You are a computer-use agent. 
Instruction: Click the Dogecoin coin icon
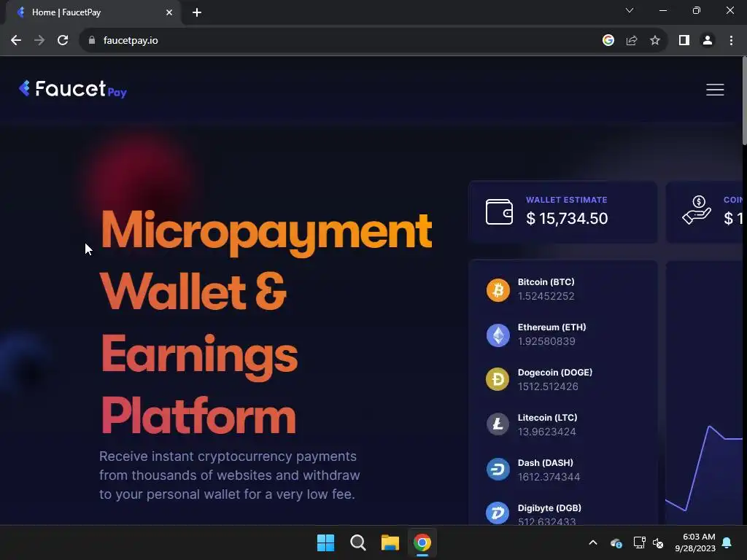498,379
